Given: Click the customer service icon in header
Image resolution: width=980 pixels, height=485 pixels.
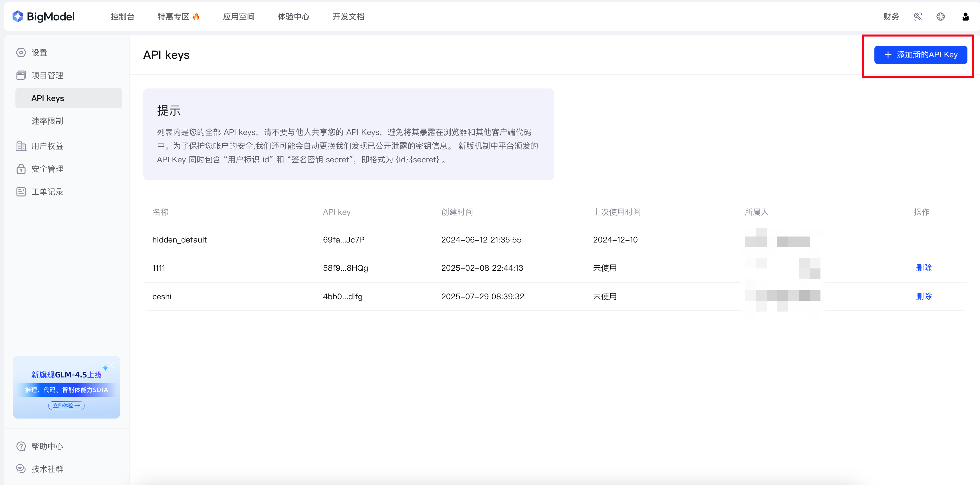Looking at the screenshot, I should point(917,16).
